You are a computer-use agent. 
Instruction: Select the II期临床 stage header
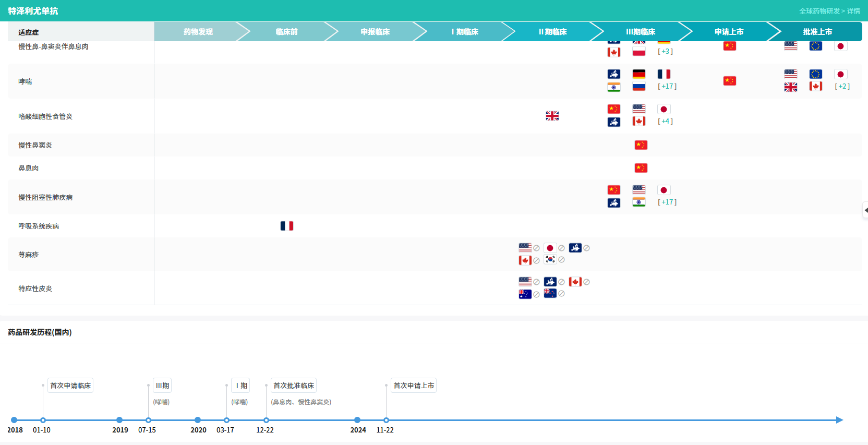[553, 32]
